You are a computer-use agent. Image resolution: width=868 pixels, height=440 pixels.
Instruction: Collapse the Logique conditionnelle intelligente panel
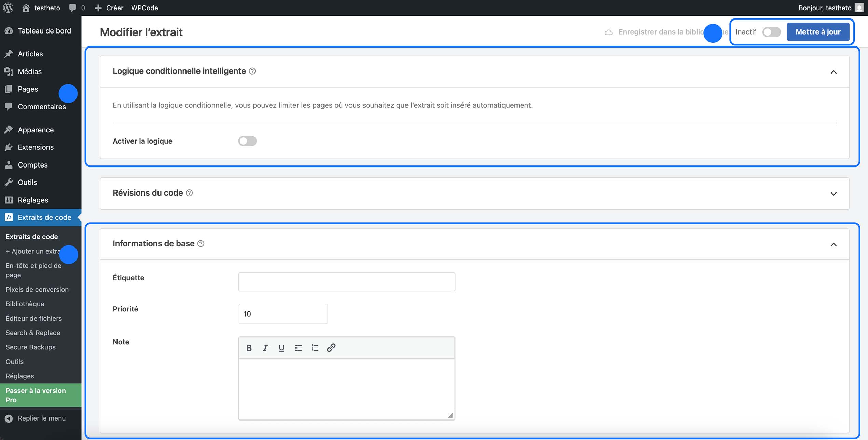click(835, 72)
